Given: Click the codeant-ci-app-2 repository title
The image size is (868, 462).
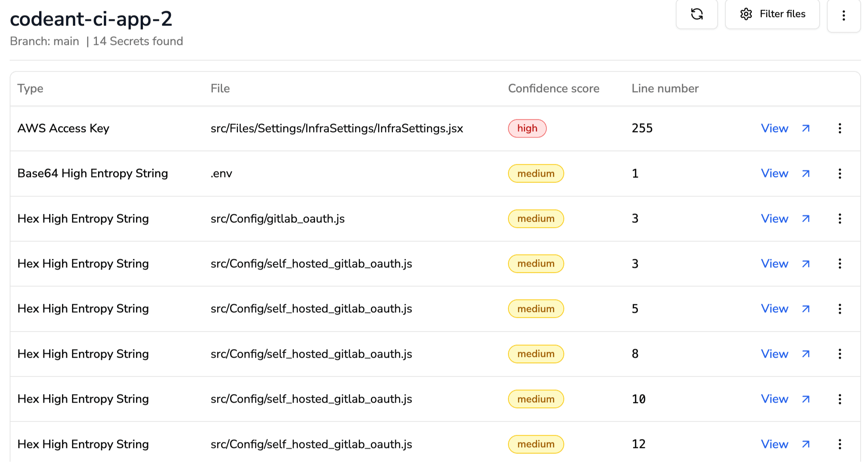Looking at the screenshot, I should click(x=91, y=19).
